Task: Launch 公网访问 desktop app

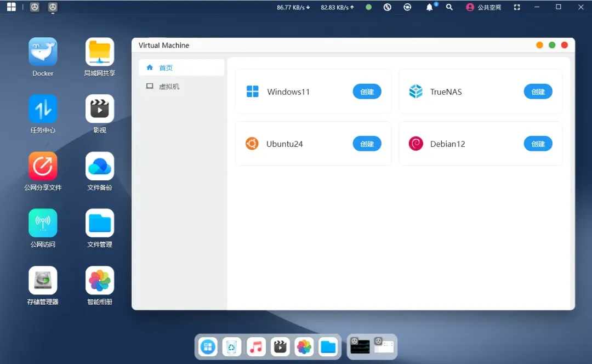Action: (x=43, y=223)
